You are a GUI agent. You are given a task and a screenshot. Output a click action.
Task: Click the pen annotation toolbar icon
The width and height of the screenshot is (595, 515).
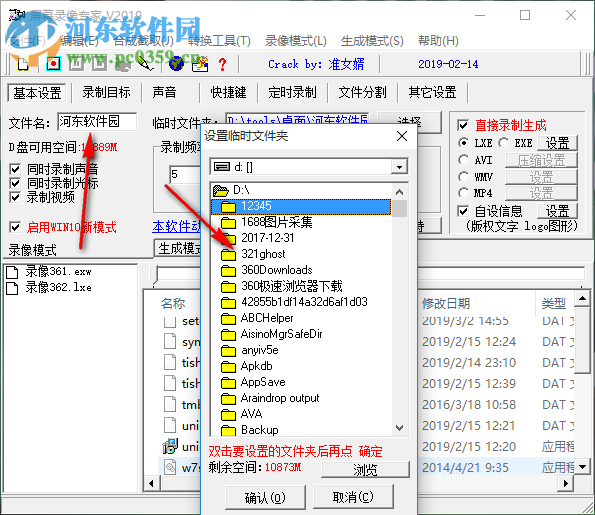click(146, 64)
